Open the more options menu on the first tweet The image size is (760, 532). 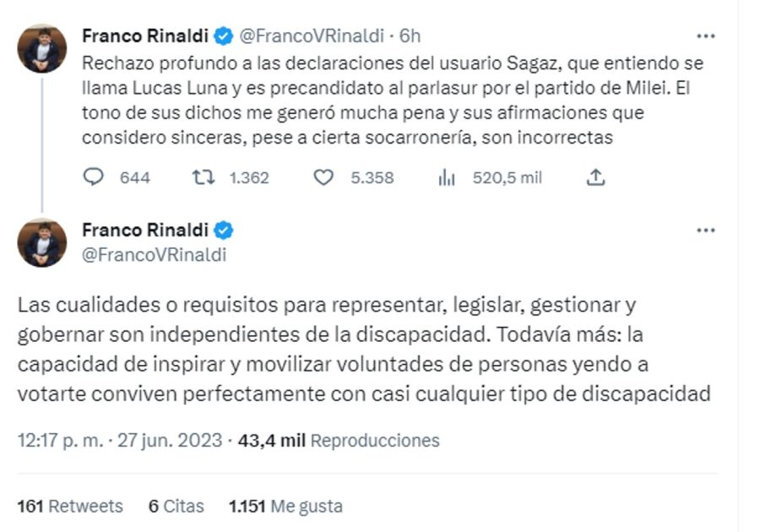point(704,36)
